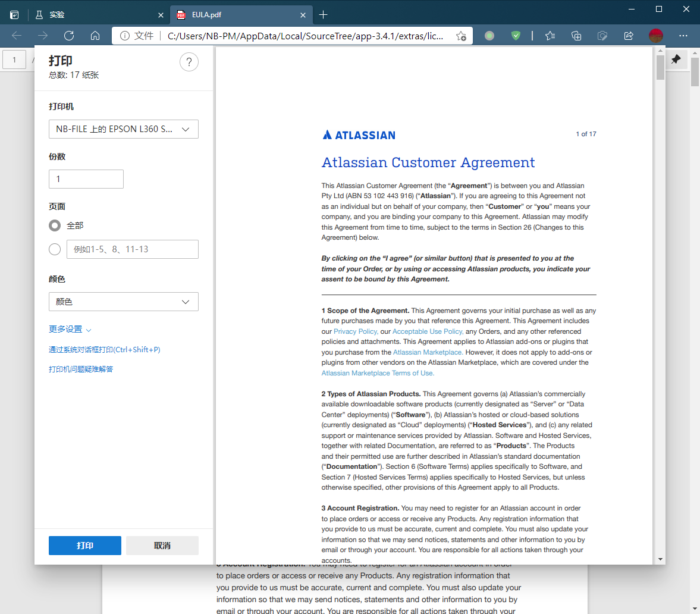Open the Acceptable Use Policy link
Image resolution: width=700 pixels, height=614 pixels.
click(x=428, y=331)
